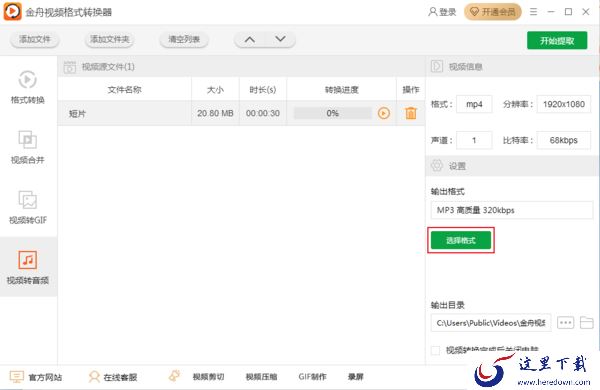
Task: Click the 官方网站 monitor icon
Action: click(x=16, y=377)
